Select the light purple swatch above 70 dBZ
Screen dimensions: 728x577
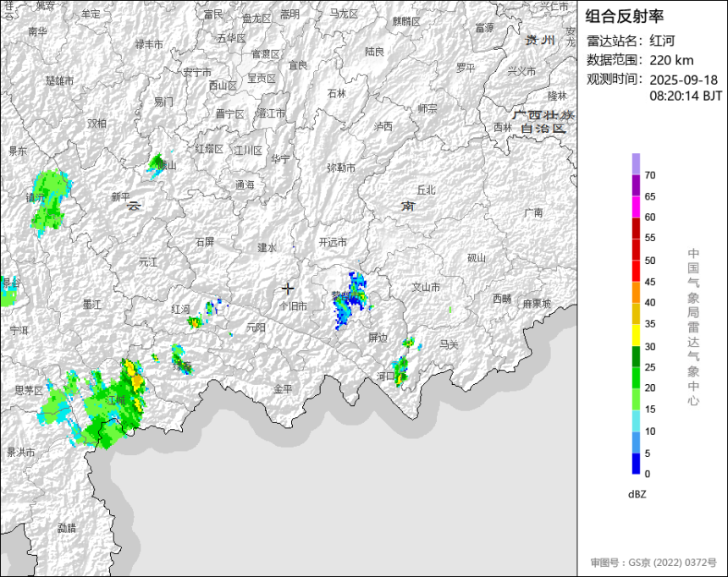(636, 164)
